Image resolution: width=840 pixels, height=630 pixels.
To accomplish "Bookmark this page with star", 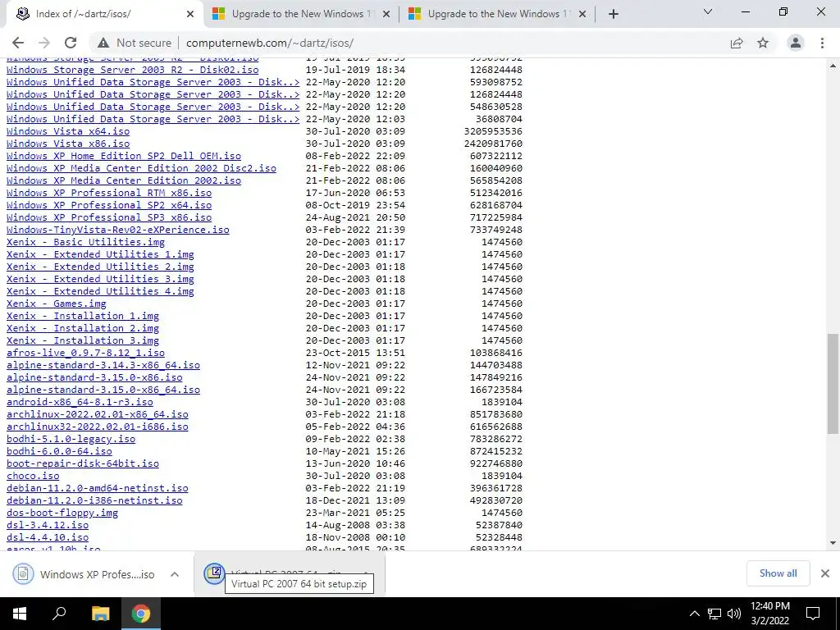I will point(763,43).
